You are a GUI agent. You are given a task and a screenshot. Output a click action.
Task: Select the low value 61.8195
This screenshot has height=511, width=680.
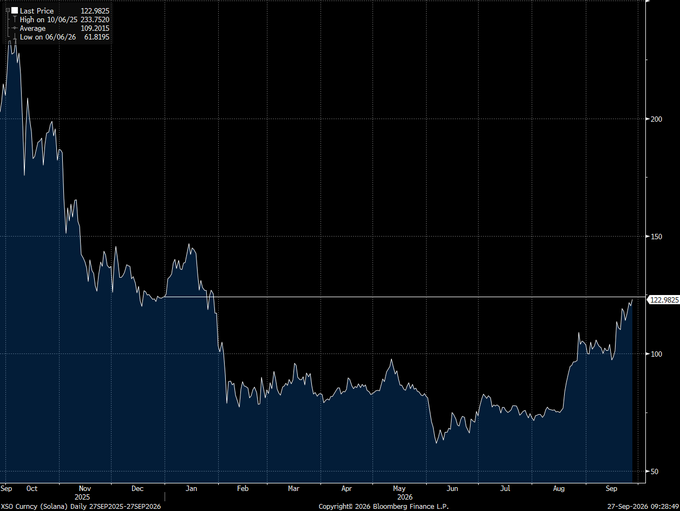[x=97, y=37]
